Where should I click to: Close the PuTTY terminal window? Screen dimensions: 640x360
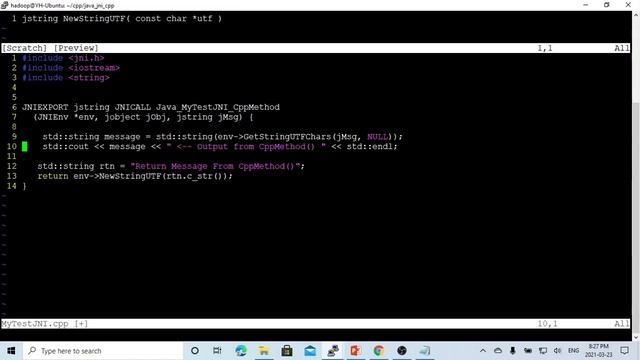tap(628, 5)
